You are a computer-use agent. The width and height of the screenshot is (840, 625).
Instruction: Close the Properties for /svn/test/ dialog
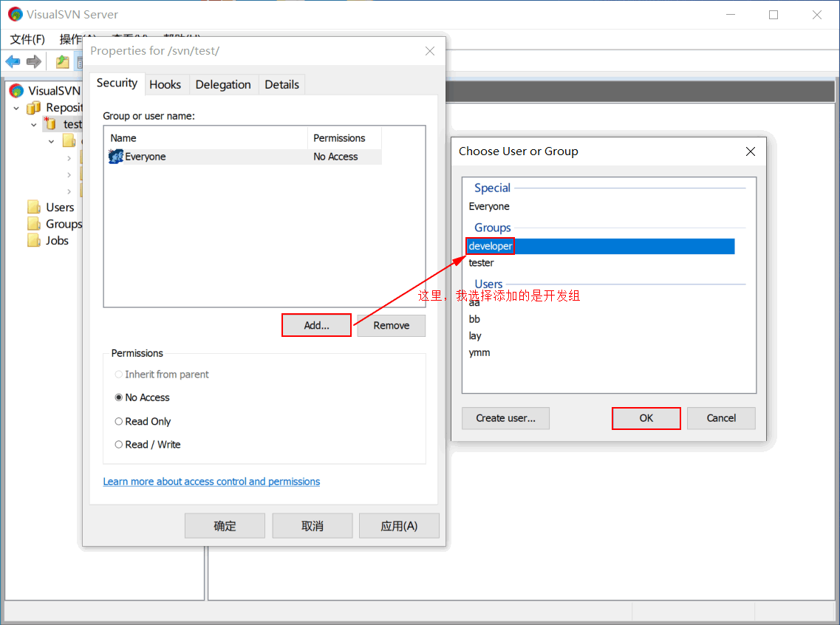[x=430, y=51]
